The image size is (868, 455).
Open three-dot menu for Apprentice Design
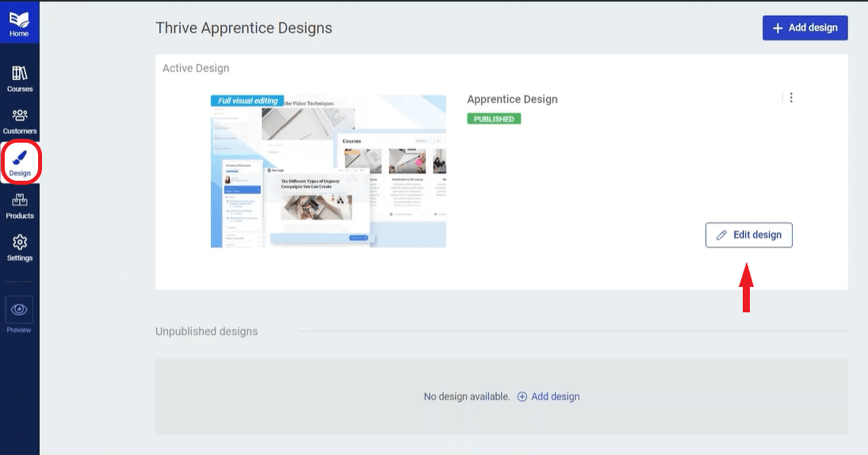tap(791, 98)
